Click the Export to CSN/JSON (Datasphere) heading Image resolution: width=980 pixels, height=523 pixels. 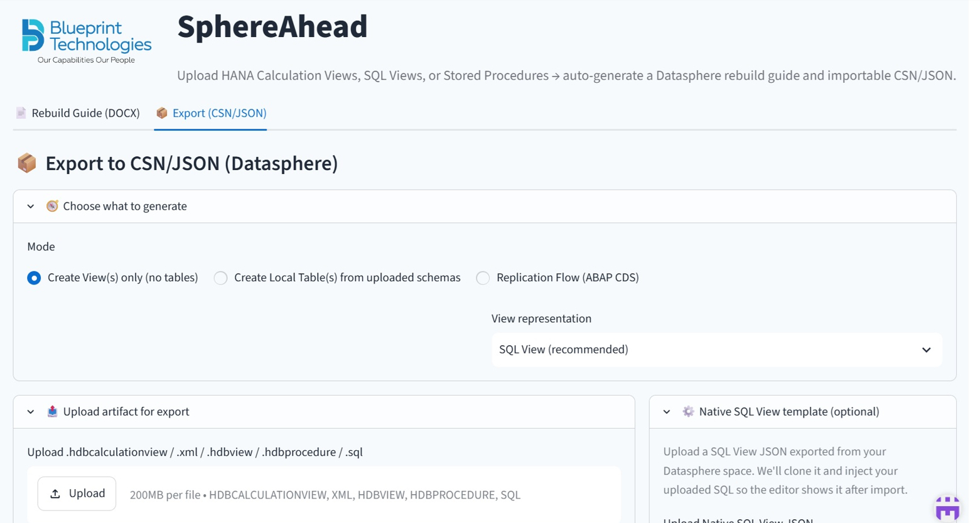(x=191, y=163)
